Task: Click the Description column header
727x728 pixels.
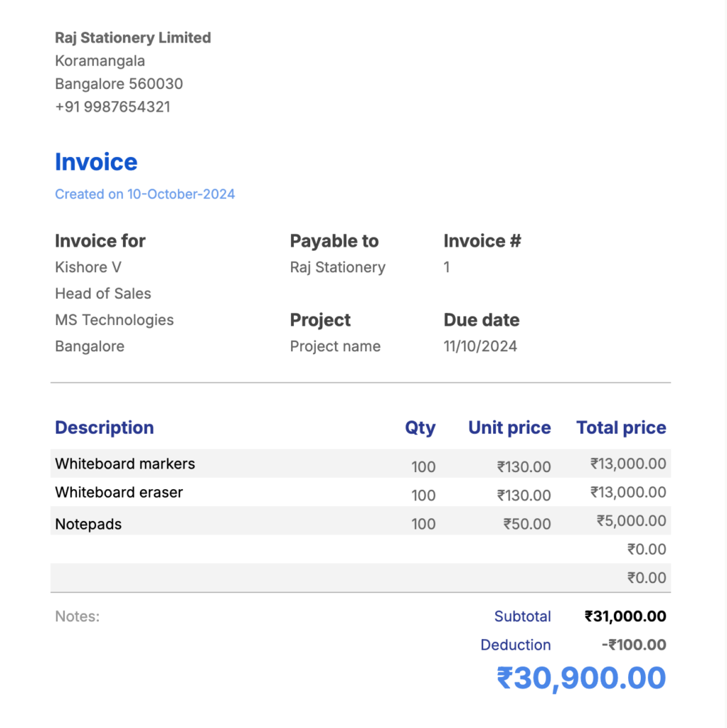Action: click(x=105, y=427)
